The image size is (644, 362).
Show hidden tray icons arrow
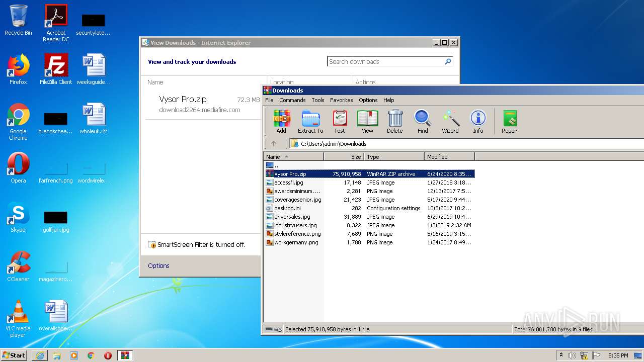tap(561, 355)
